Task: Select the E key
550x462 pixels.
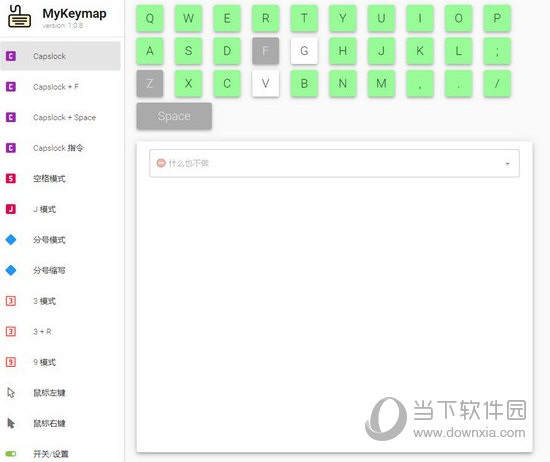Action: [227, 18]
